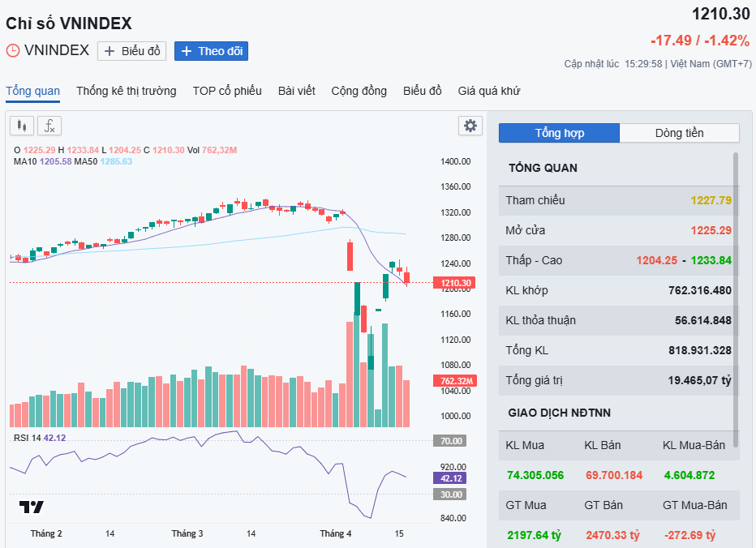Click the Tham chiếu value 1227.79
This screenshot has height=548, width=756.
[711, 200]
